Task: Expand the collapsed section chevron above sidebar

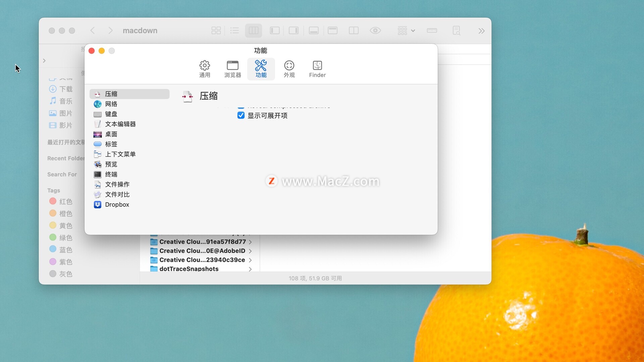Action: coord(44,61)
